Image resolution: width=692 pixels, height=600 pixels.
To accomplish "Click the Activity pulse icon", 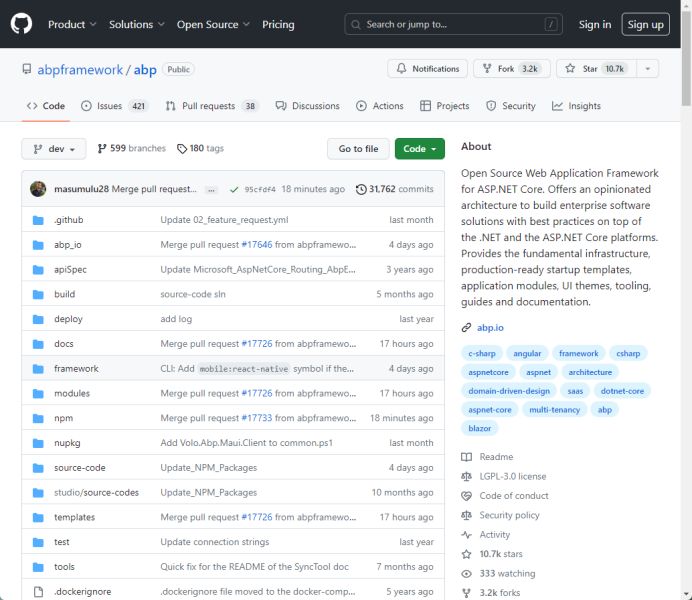I will pyautogui.click(x=466, y=535).
